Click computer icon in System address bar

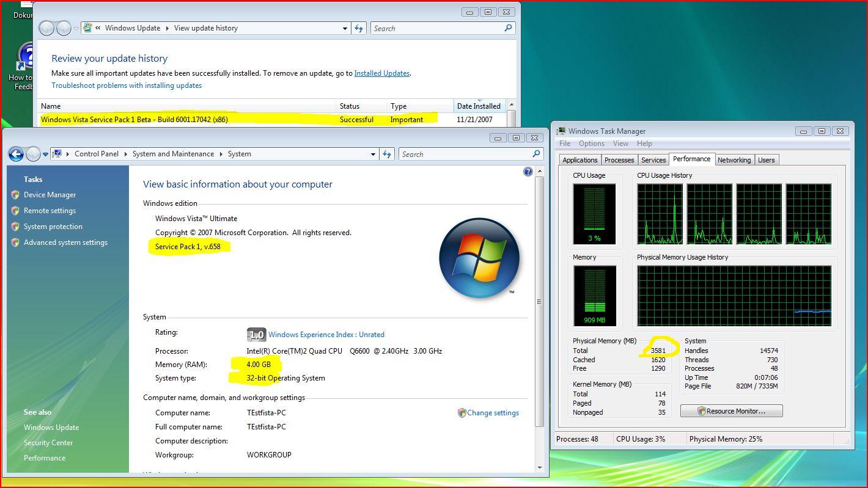(x=57, y=154)
